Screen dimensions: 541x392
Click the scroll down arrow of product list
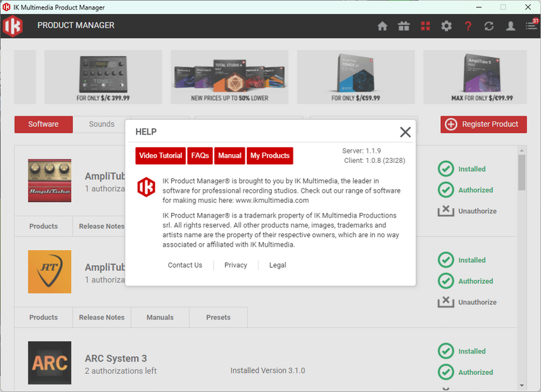pyautogui.click(x=521, y=385)
